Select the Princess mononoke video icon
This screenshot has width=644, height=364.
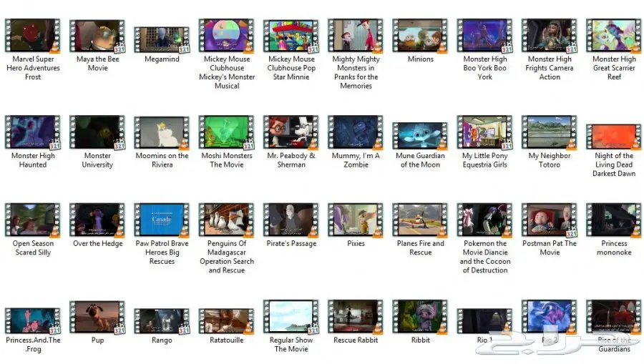pos(614,220)
